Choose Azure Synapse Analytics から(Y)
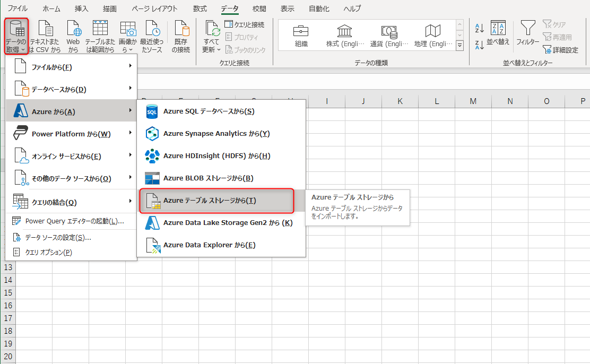This screenshot has width=590, height=364. pos(221,134)
